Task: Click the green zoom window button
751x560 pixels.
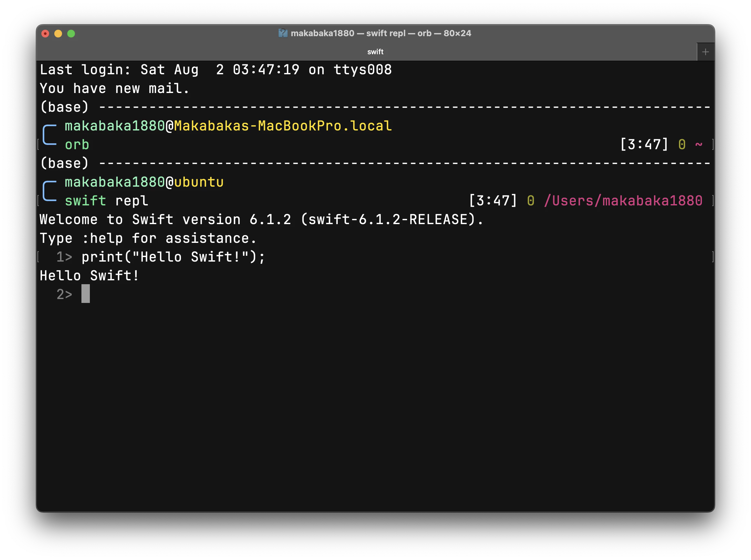Action: [71, 34]
